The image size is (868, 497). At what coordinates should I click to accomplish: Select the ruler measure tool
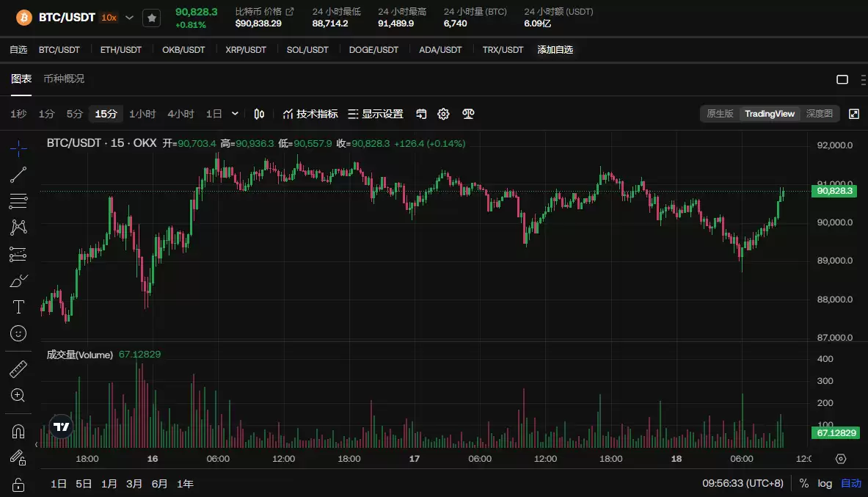coord(18,368)
